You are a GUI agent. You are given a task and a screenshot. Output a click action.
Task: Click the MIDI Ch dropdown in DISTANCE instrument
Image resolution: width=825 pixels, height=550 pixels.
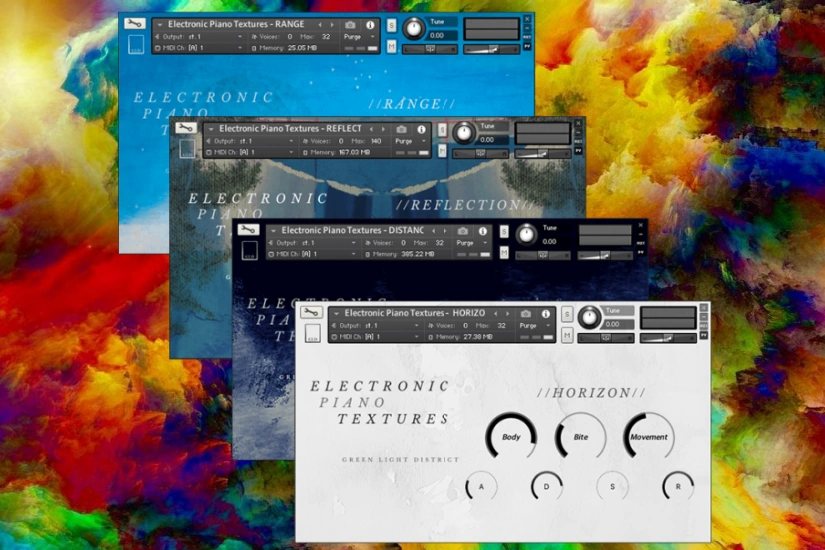(313, 254)
